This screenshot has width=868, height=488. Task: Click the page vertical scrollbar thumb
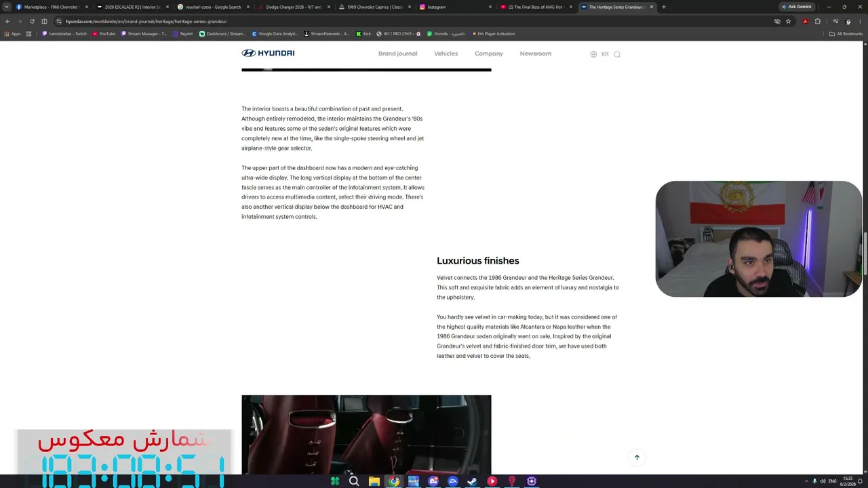point(865,254)
